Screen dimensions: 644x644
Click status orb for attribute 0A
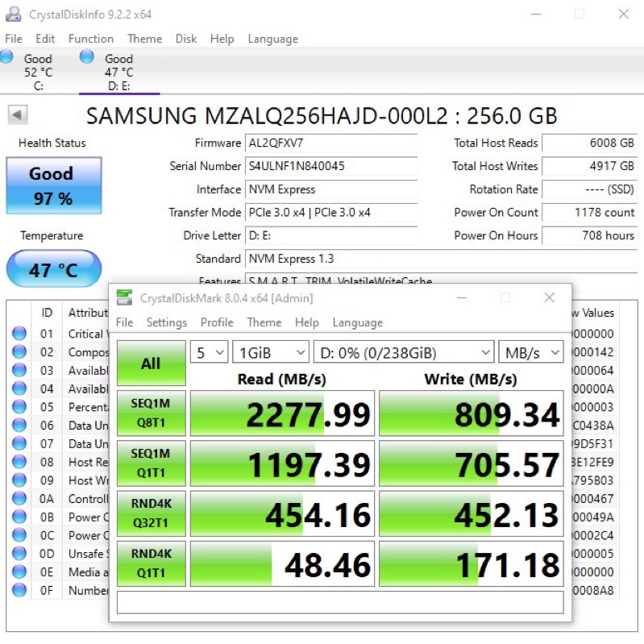[x=19, y=498]
